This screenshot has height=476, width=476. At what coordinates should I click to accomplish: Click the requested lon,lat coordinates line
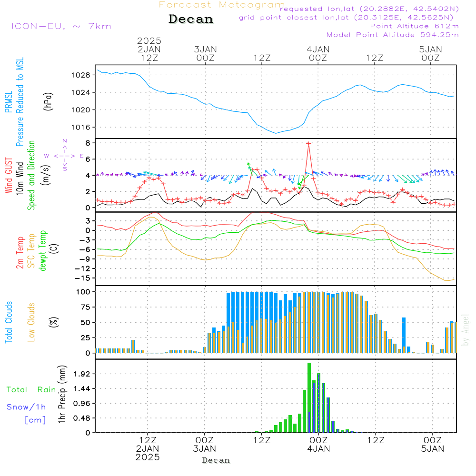click(x=369, y=9)
